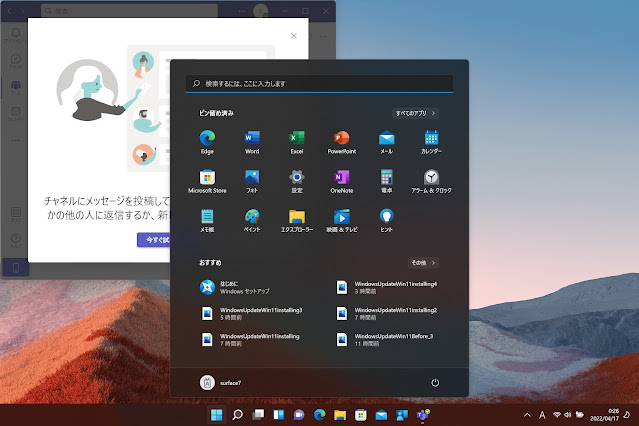
Task: Launch Word from the Start menu
Action: (252, 142)
